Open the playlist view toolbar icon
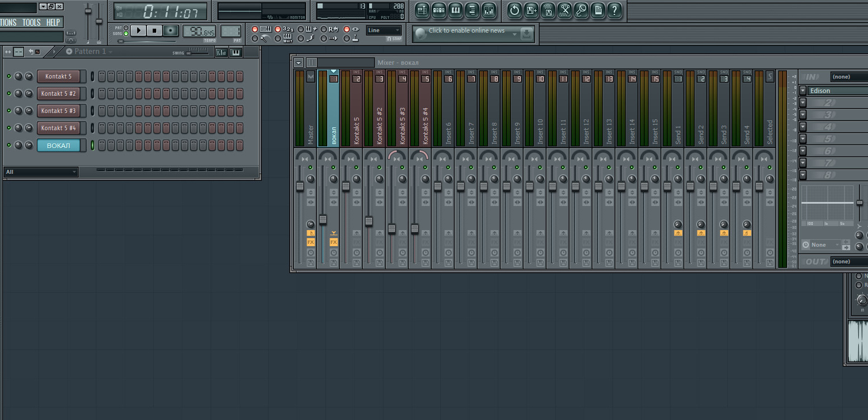Screen dimensions: 868x420 coord(422,10)
